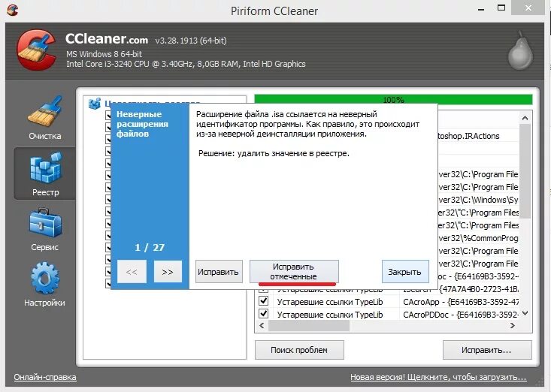Go to previous issue with << button
Image resolution: width=551 pixels, height=392 pixels.
pos(132,272)
